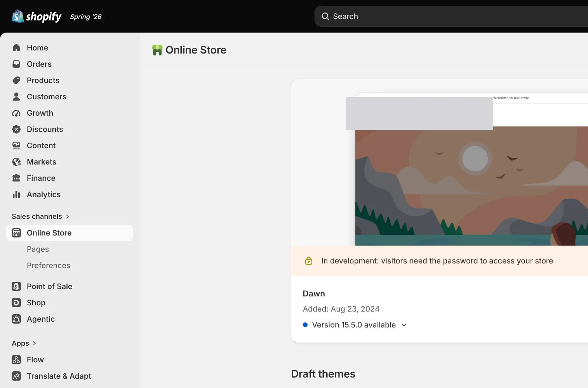Image resolution: width=588 pixels, height=388 pixels.
Task: Open the Flow app
Action: coord(69,360)
